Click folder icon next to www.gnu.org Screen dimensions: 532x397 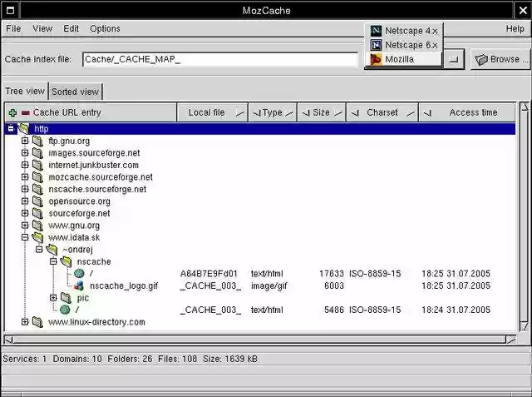[x=37, y=226]
